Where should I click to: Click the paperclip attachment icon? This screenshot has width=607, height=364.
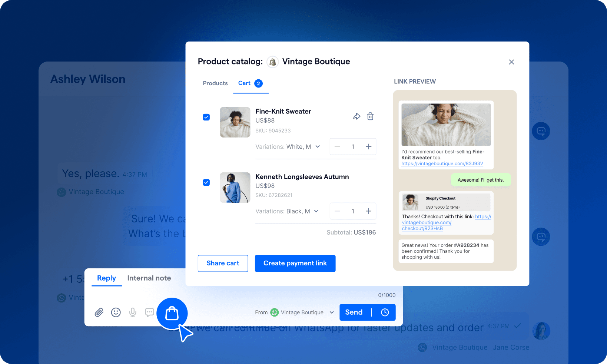pyautogui.click(x=99, y=312)
